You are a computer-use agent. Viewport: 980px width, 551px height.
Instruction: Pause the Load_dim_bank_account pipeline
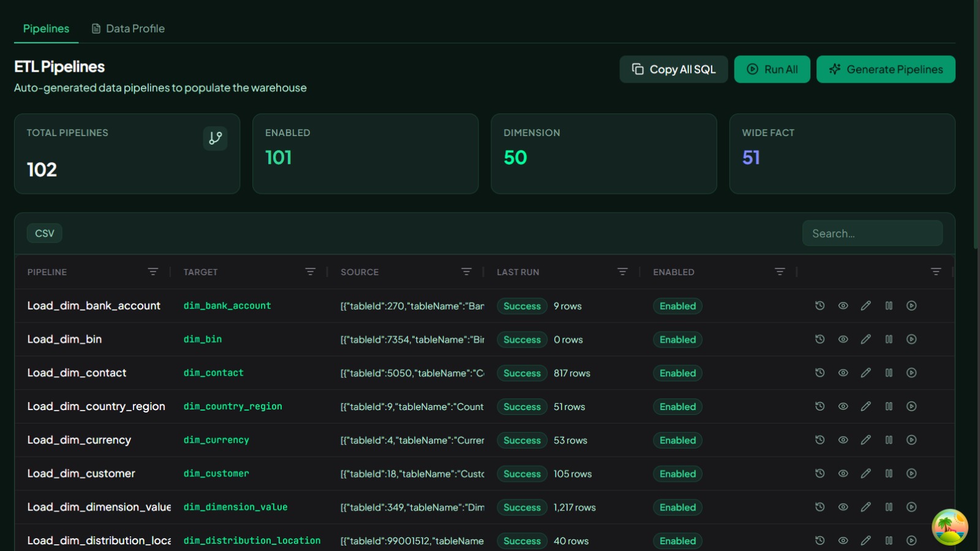point(889,306)
